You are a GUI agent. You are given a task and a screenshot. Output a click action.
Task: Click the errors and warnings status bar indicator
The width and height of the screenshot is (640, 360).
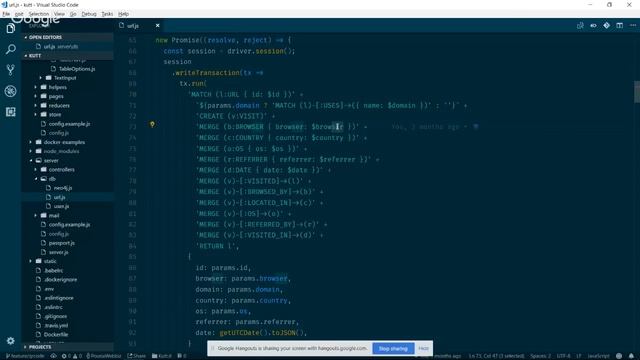point(72,356)
